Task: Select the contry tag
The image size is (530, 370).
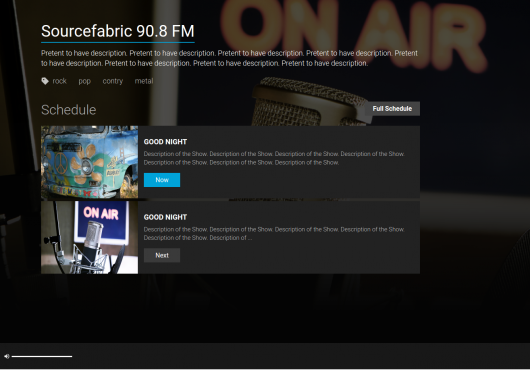Action: click(x=113, y=81)
